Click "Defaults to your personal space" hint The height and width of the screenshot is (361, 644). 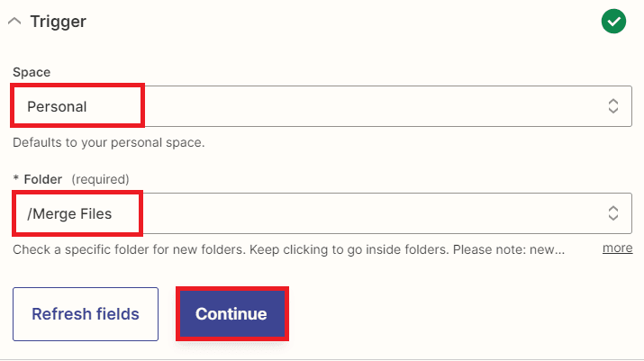tap(109, 142)
